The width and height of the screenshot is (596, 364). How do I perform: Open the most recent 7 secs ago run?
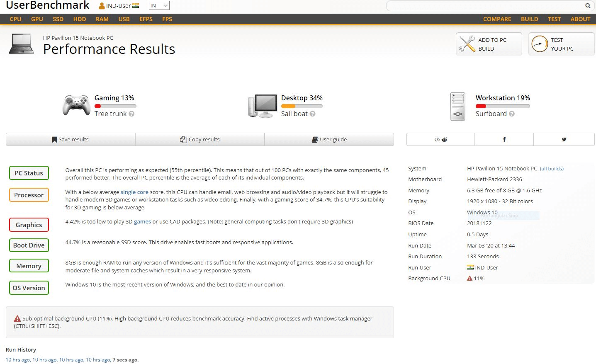click(125, 360)
